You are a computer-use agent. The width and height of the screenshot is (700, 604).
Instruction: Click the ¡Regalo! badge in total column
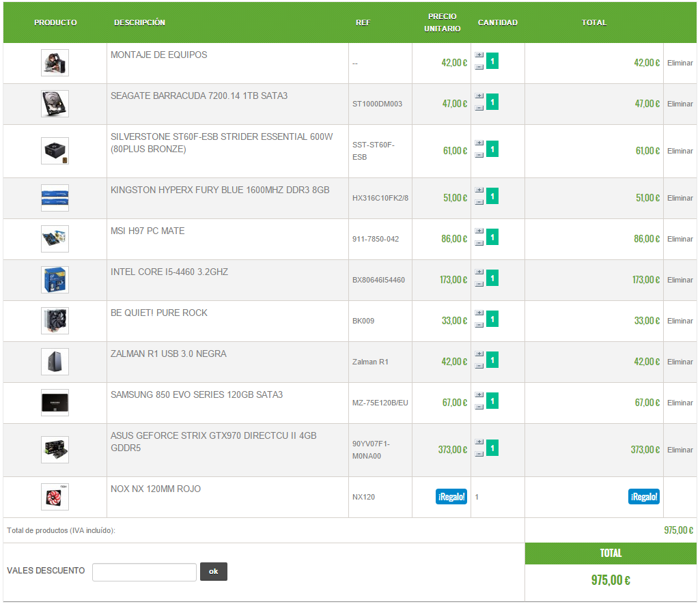[644, 497]
